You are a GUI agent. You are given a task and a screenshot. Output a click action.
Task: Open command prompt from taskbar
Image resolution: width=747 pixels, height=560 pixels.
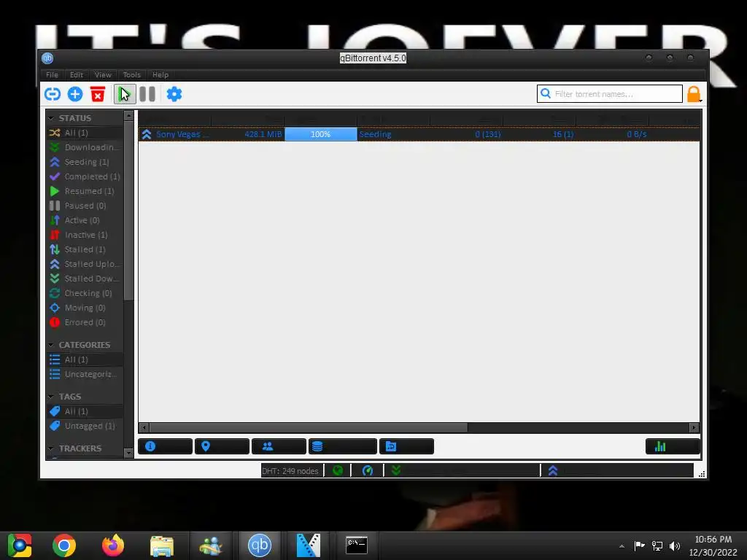pyautogui.click(x=356, y=545)
